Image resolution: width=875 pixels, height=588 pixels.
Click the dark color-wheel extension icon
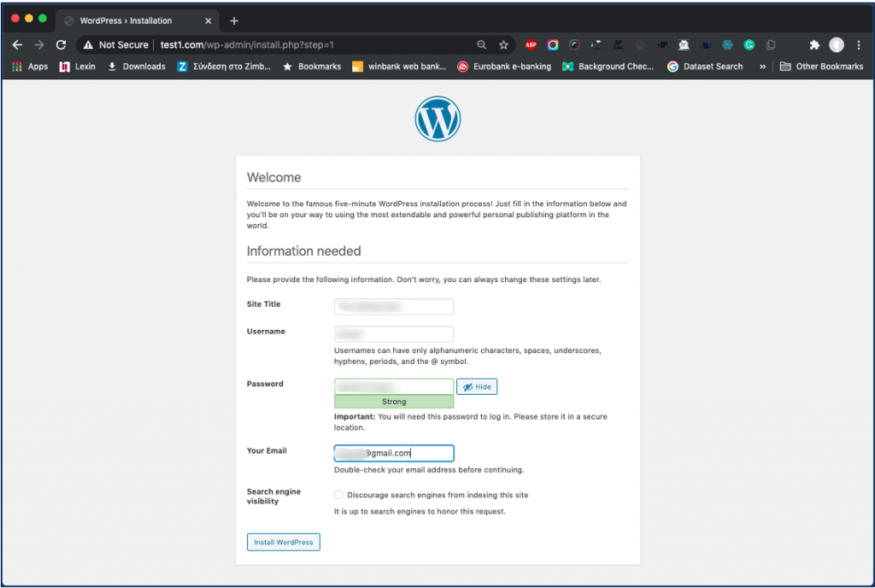tap(574, 44)
